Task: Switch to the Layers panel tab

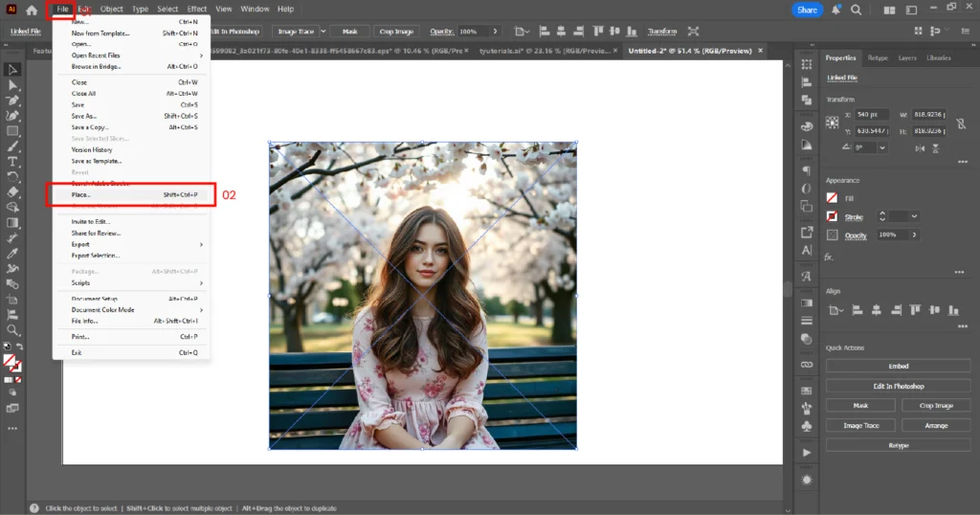Action: coord(907,58)
